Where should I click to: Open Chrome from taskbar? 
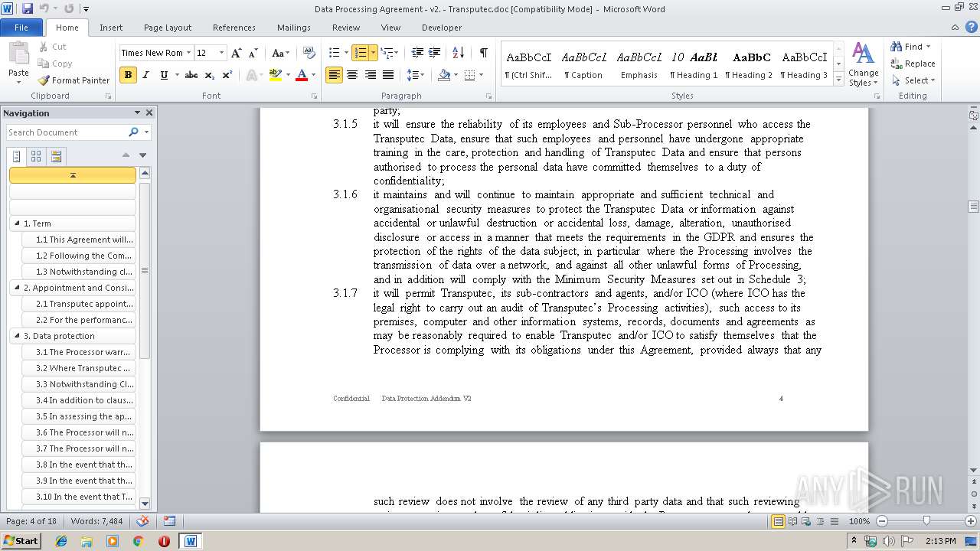[138, 541]
